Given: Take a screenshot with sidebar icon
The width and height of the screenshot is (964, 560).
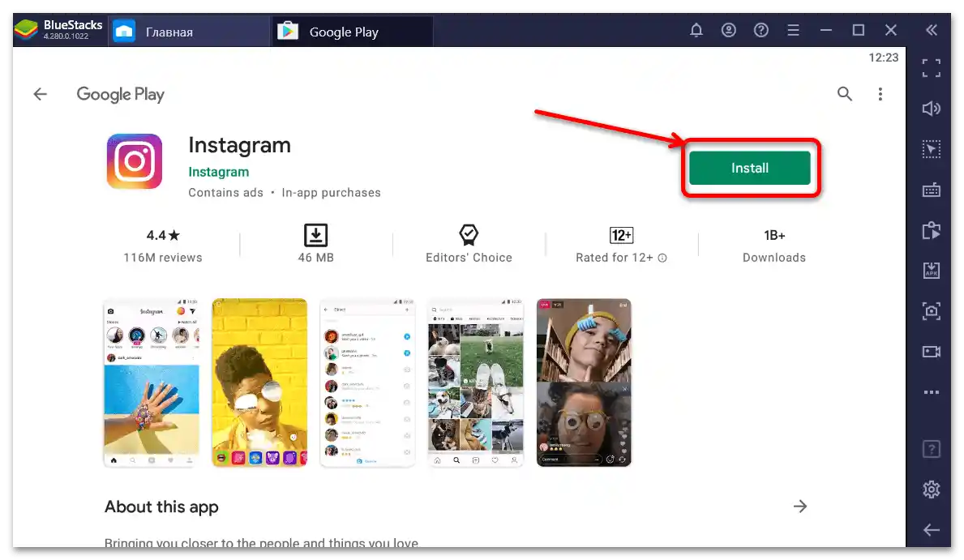Looking at the screenshot, I should coord(932,311).
